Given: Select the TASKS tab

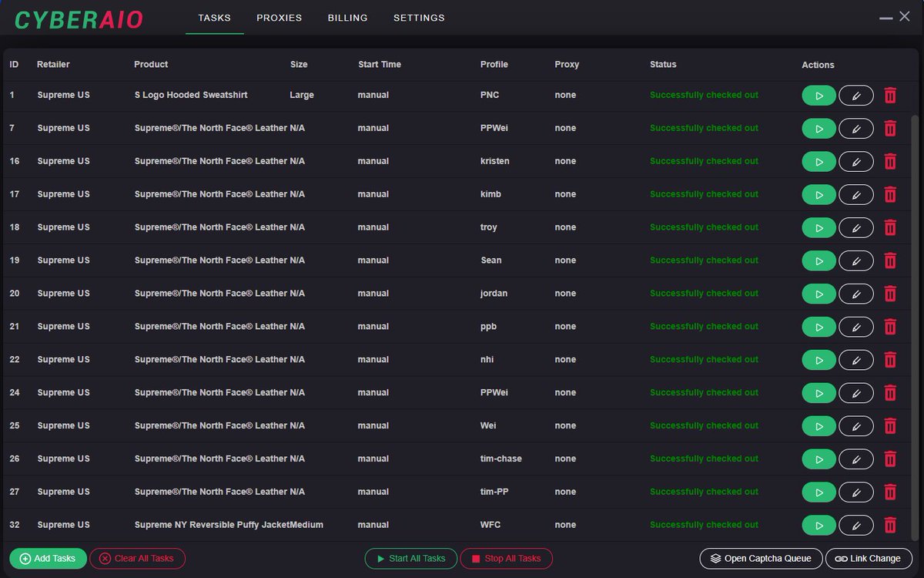Looking at the screenshot, I should pos(214,17).
